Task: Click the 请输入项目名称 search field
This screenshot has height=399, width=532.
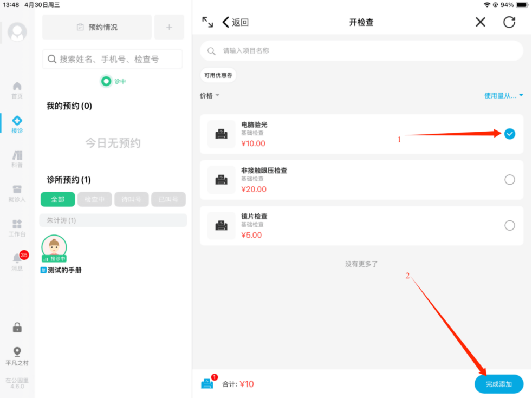Action: (361, 51)
